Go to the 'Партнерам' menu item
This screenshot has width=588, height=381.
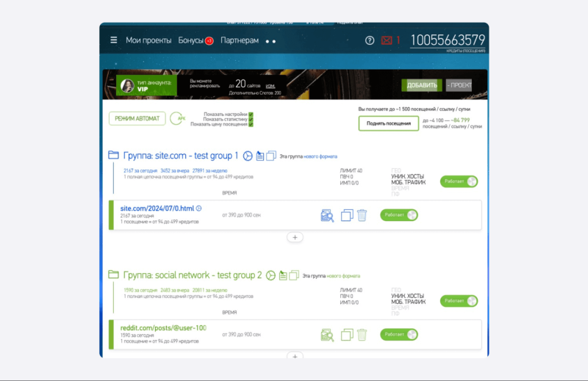coord(239,40)
